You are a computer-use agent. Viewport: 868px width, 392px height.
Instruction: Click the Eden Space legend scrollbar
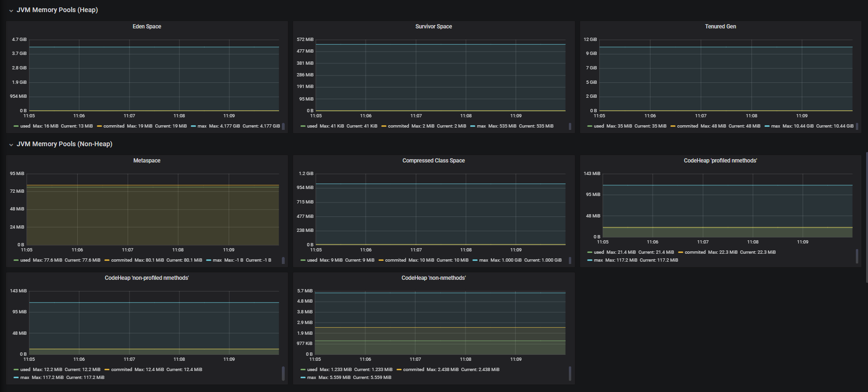point(283,126)
